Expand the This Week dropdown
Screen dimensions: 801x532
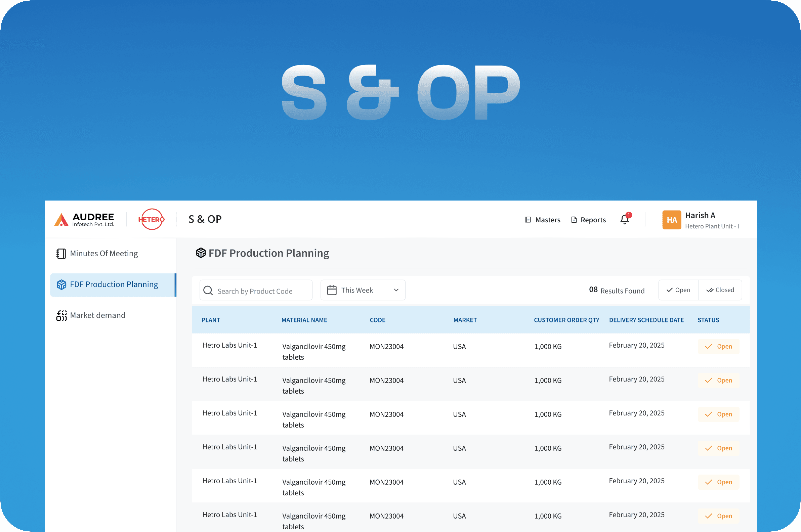pyautogui.click(x=363, y=291)
